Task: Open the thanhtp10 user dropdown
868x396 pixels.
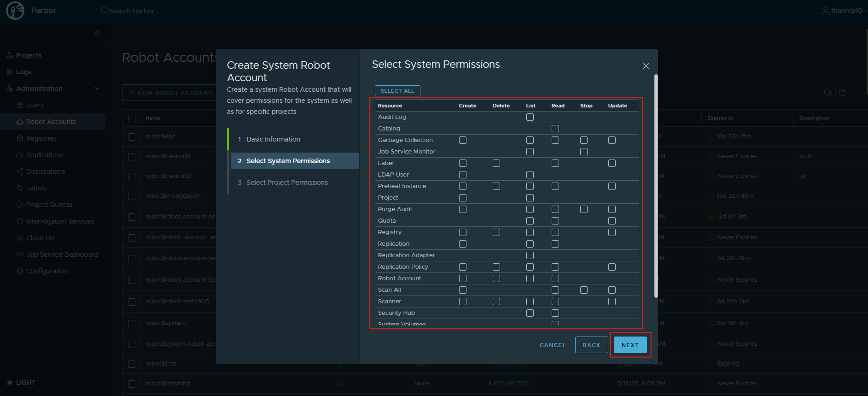Action: (x=846, y=11)
